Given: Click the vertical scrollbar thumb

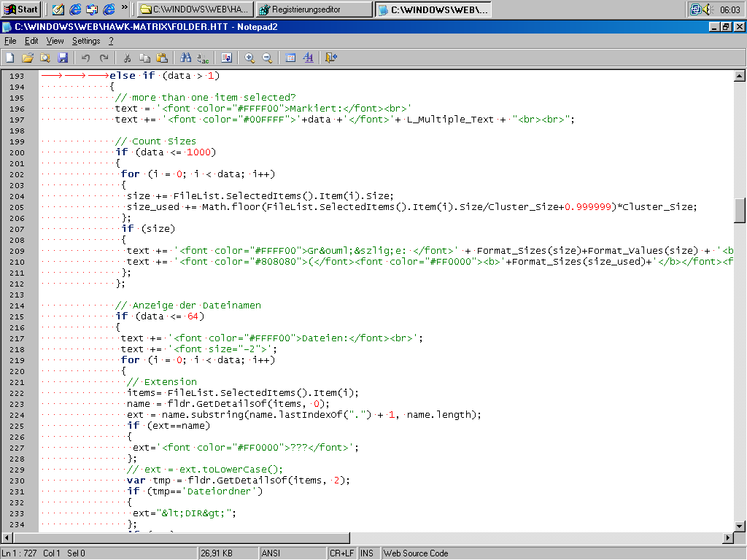Looking at the screenshot, I should 740,211.
